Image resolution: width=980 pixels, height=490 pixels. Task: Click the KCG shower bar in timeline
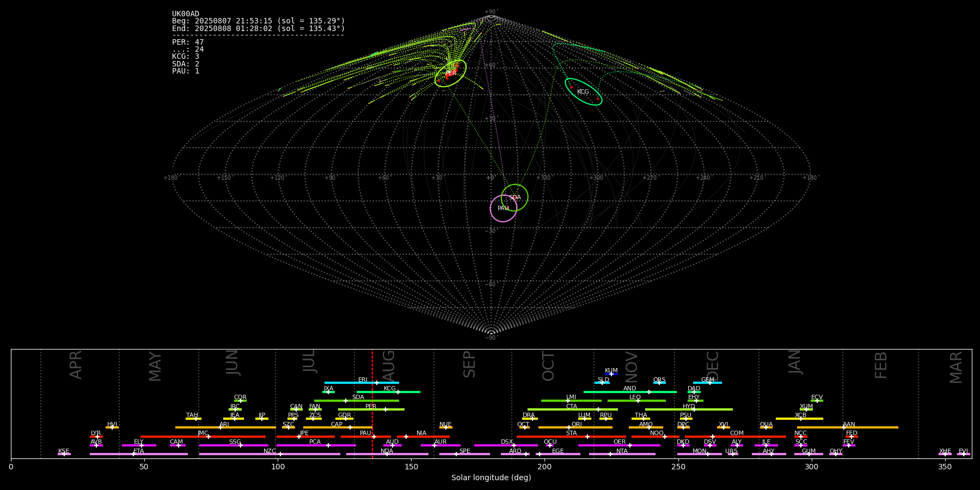(x=388, y=392)
